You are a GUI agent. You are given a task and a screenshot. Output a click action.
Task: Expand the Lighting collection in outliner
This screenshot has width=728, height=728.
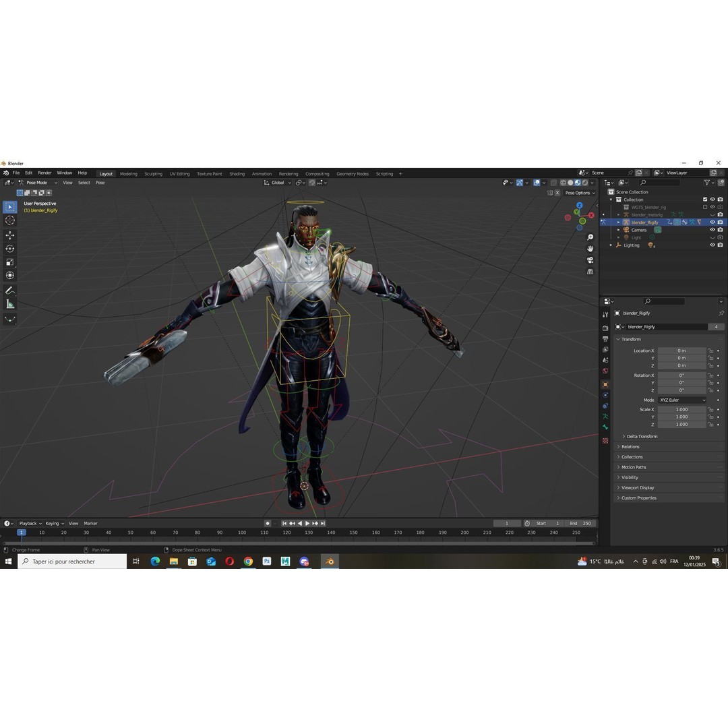[611, 245]
